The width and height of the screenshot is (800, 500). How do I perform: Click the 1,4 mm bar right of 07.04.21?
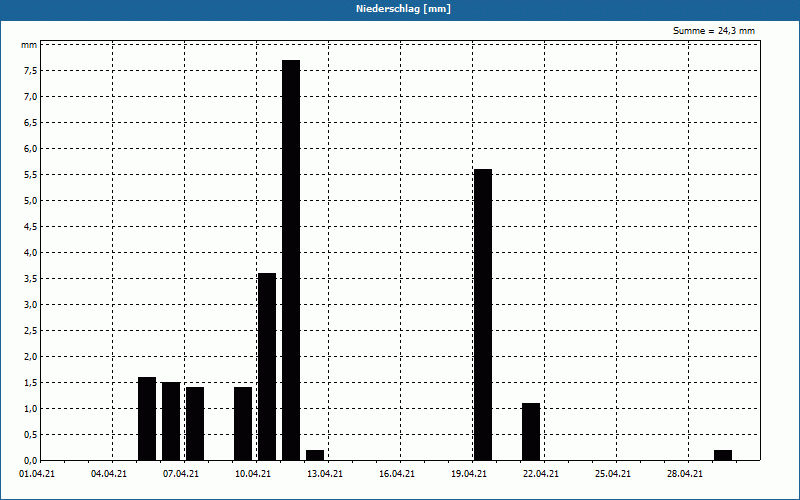[195, 424]
